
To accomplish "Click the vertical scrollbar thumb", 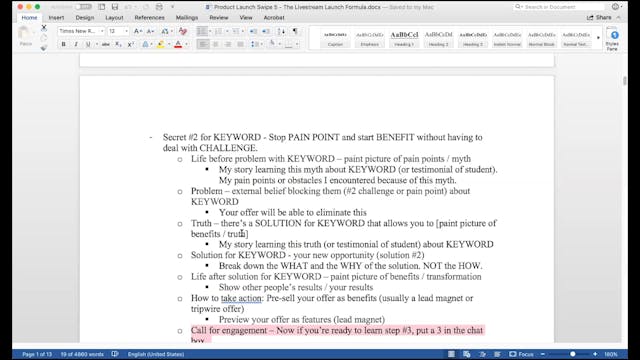I will [x=624, y=81].
